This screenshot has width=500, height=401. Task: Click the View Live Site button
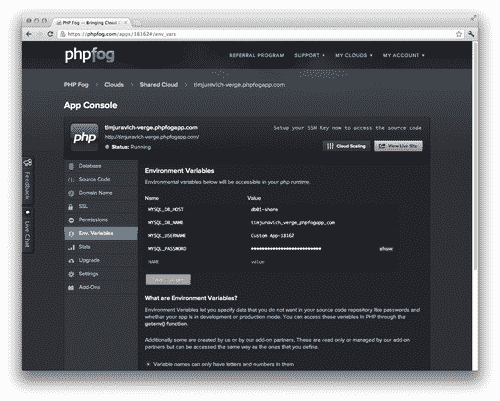pyautogui.click(x=398, y=146)
